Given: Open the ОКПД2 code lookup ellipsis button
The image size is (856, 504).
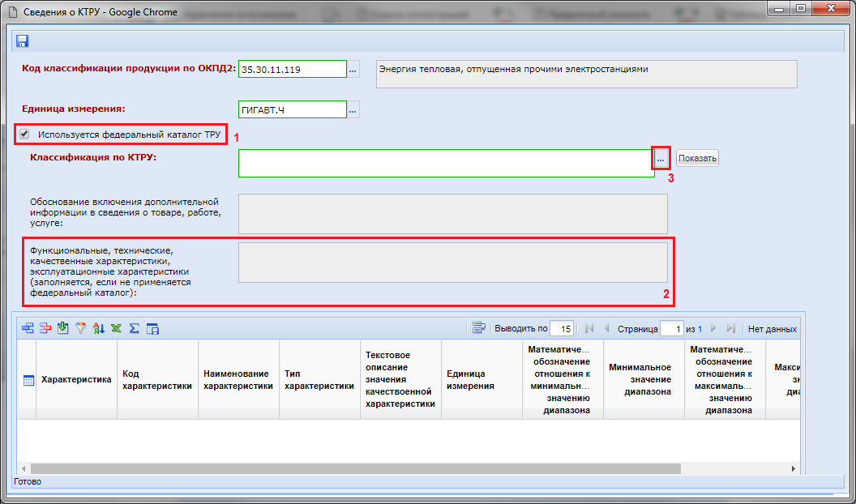Looking at the screenshot, I should 353,70.
